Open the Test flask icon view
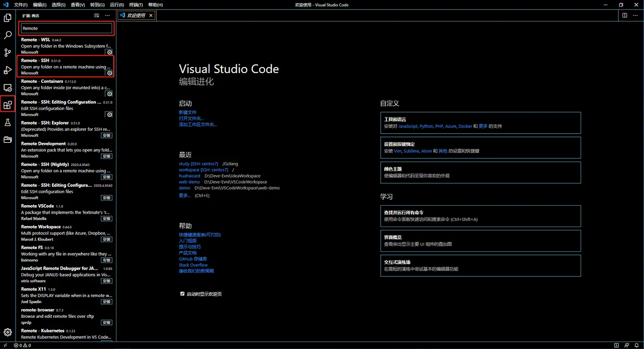 pyautogui.click(x=8, y=122)
